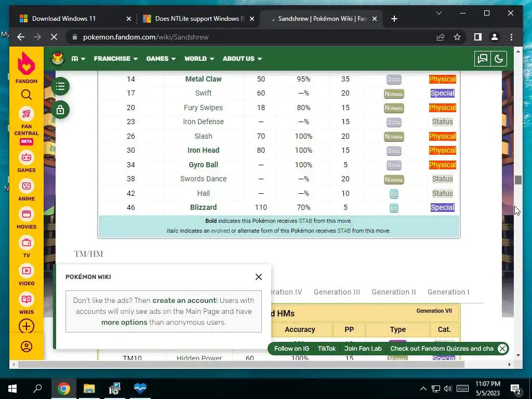Image resolution: width=532 pixels, height=399 pixels.
Task: Open the Gyro Ball move link
Action: (203, 165)
